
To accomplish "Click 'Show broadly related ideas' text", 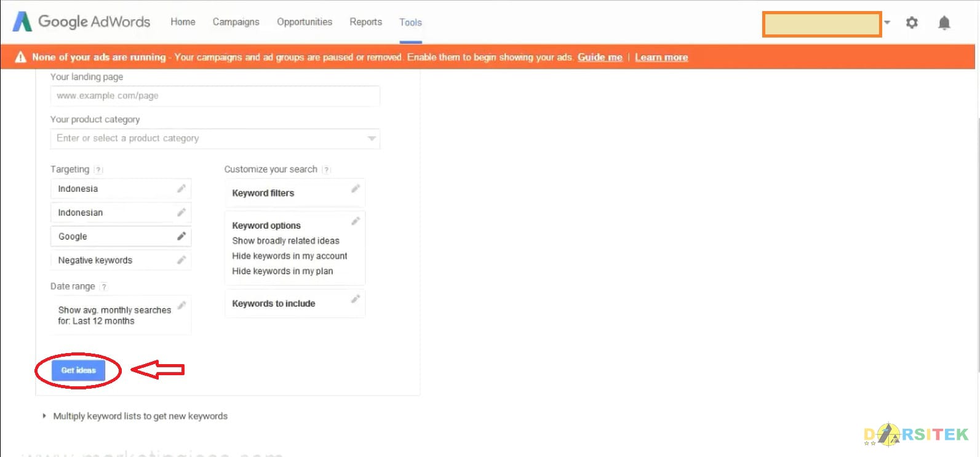I will [285, 241].
